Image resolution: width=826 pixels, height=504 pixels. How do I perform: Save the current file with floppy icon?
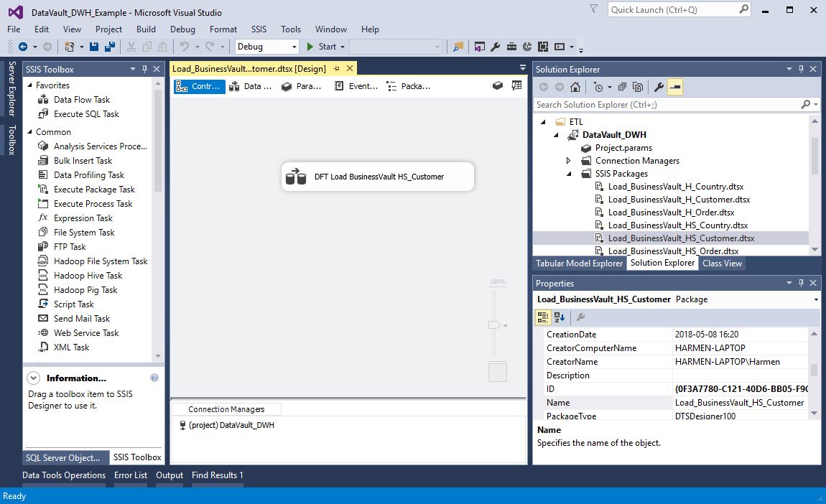click(94, 47)
